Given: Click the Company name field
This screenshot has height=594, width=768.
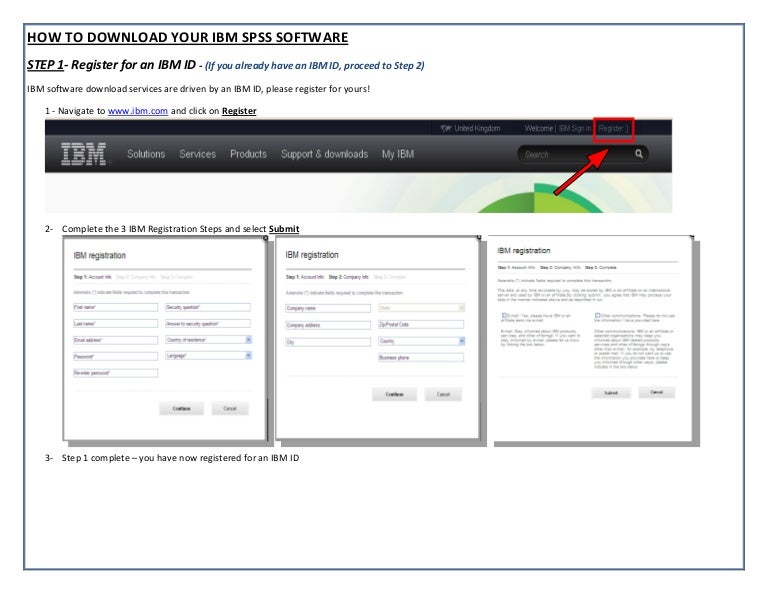Looking at the screenshot, I should 327,309.
